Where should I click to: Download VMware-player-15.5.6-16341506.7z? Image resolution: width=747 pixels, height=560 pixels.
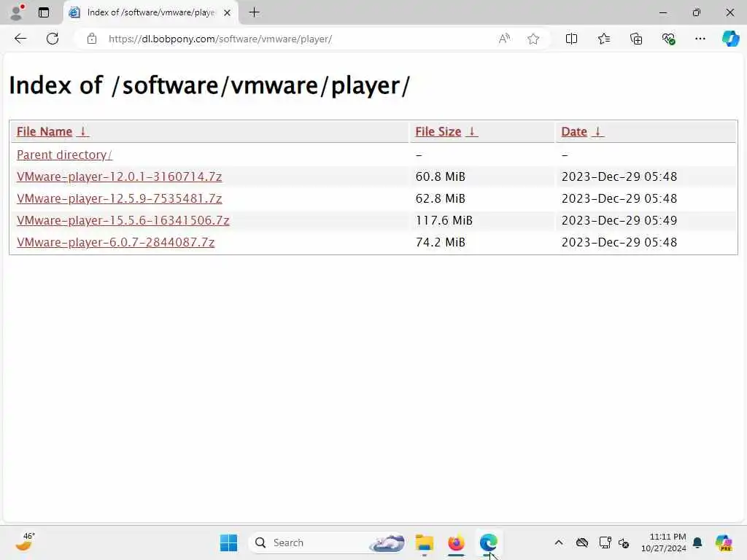point(123,220)
